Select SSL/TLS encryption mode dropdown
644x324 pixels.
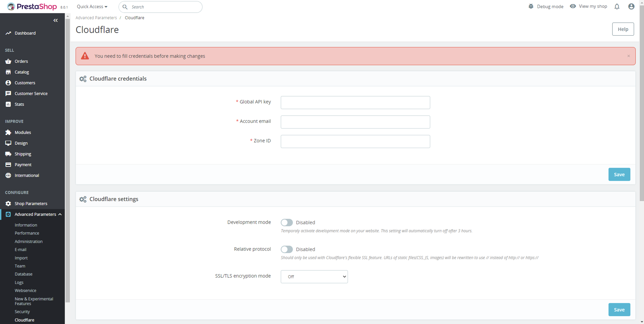[314, 277]
